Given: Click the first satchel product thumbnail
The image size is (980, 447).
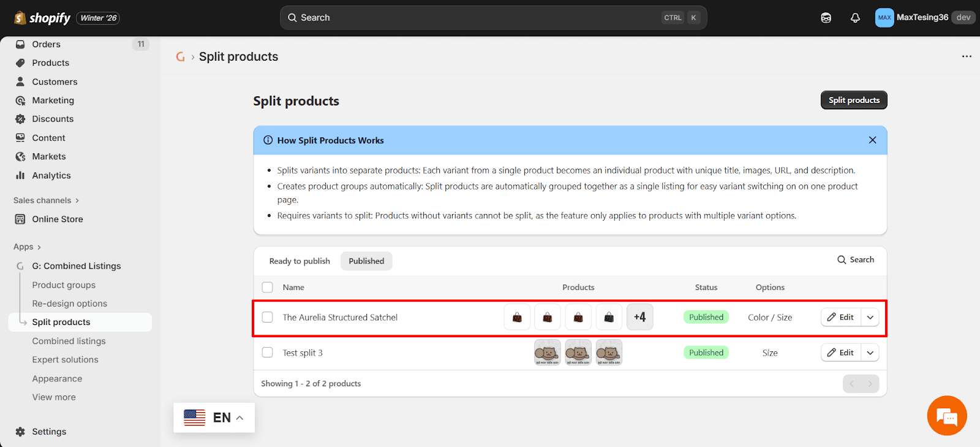Looking at the screenshot, I should 517,317.
